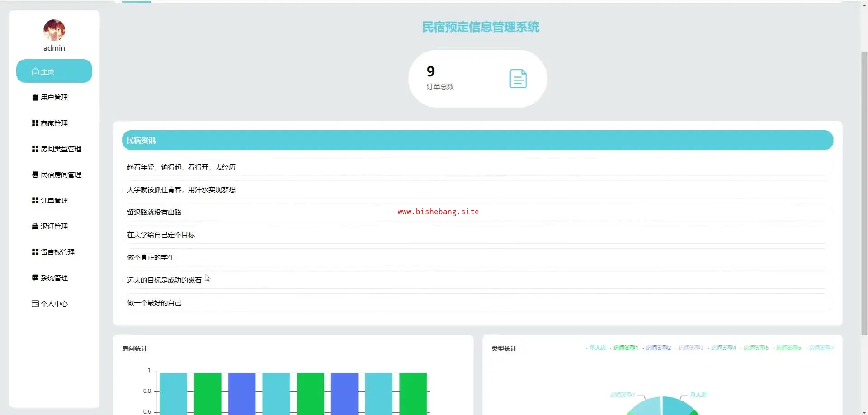Screen dimensions: 868x415
Task: Click the home icon beside 主页
Action: [35, 71]
